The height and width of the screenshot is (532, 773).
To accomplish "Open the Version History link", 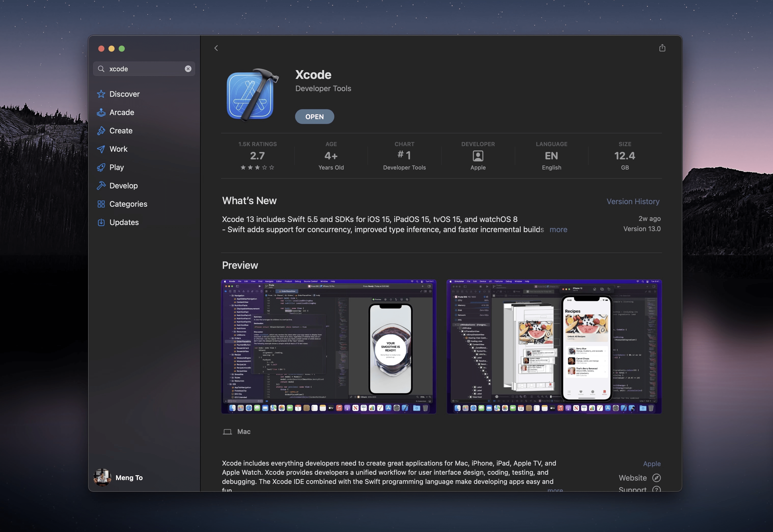I will [x=633, y=202].
